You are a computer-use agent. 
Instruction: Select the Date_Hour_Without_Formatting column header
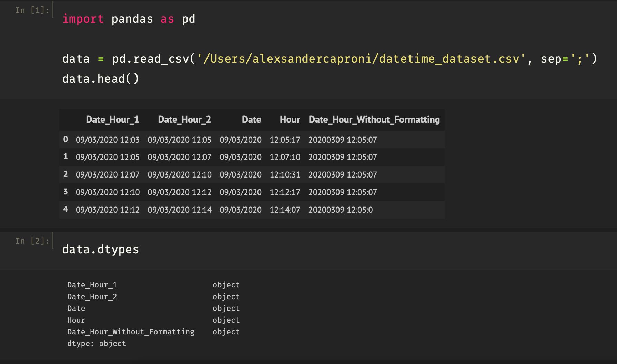(374, 120)
